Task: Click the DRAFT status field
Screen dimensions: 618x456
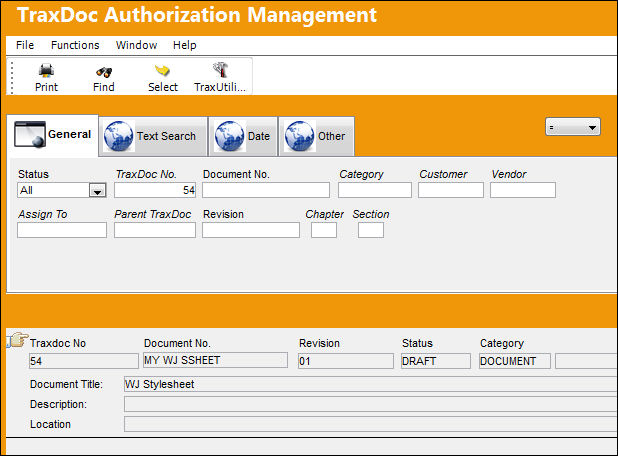Action: point(436,361)
